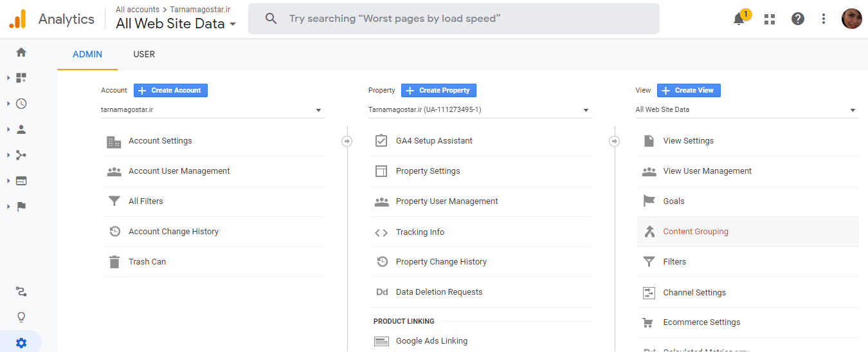This screenshot has height=352, width=868.
Task: Click the Google Analytics logo
Action: (x=18, y=19)
